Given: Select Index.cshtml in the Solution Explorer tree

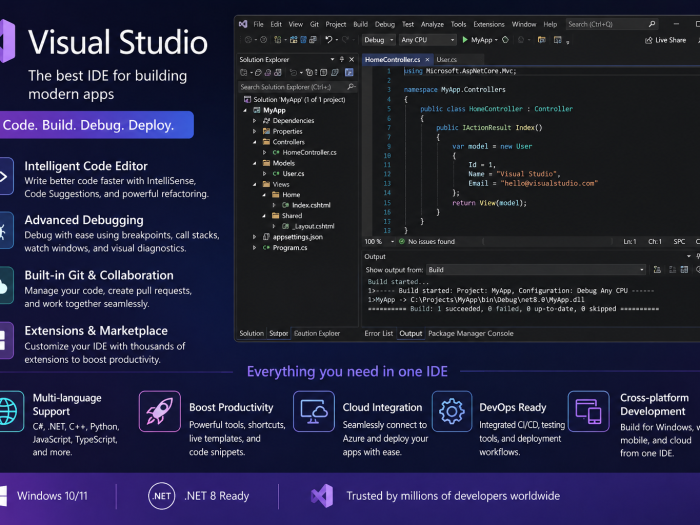Looking at the screenshot, I should point(311,205).
